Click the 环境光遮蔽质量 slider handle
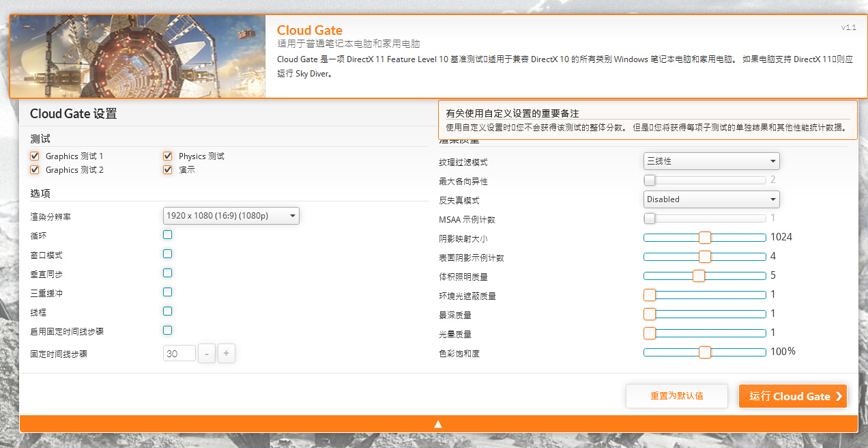868x448 pixels. tap(650, 295)
